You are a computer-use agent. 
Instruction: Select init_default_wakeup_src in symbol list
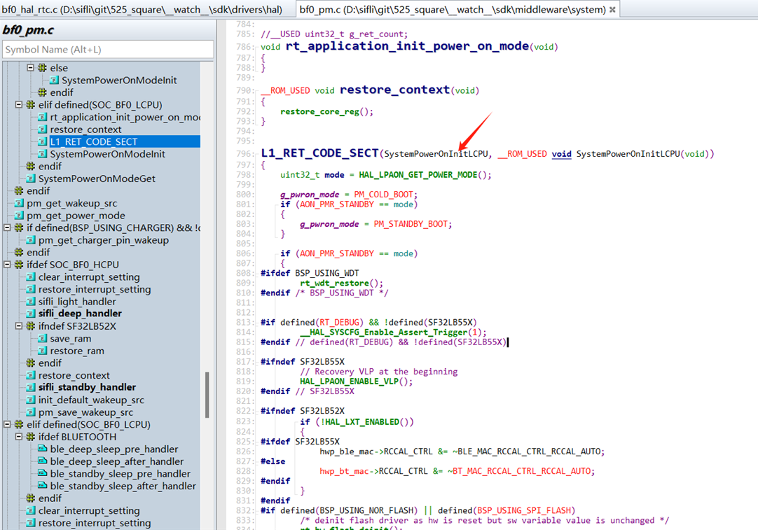coord(91,400)
